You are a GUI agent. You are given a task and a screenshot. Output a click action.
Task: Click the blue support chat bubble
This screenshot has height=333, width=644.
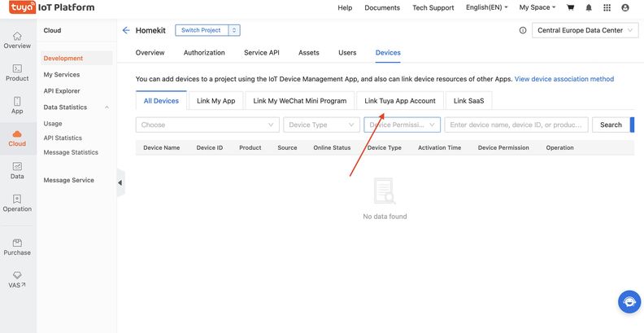pos(629,301)
